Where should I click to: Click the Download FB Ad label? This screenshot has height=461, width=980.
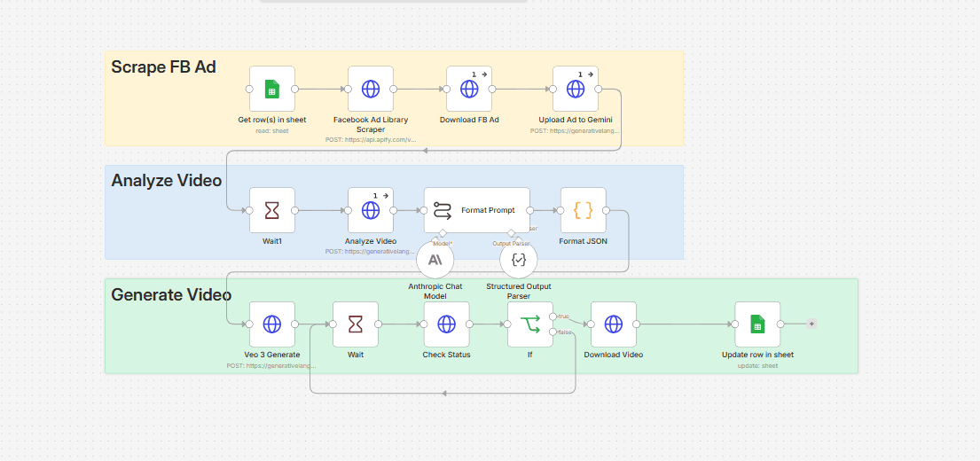[x=469, y=120]
